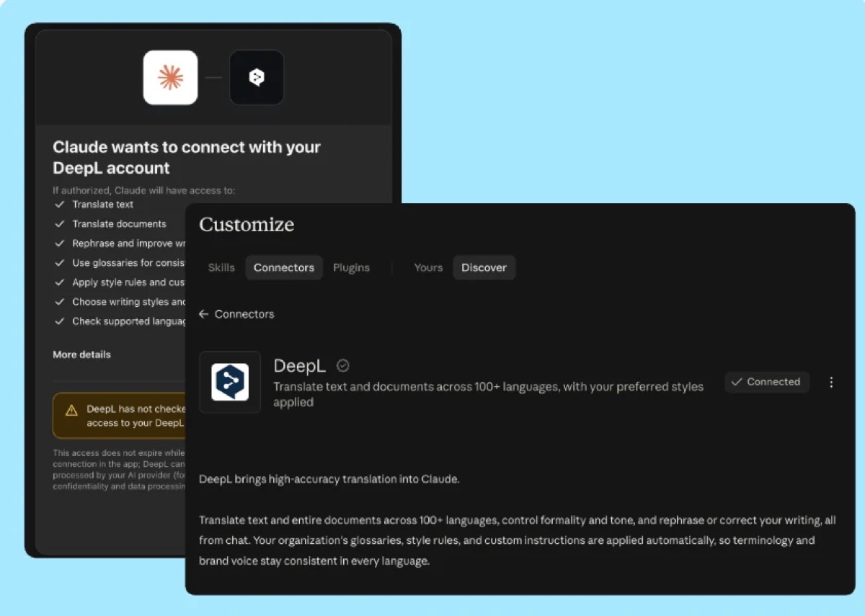Click the DeepL connector logo thumbnail

coord(230,382)
